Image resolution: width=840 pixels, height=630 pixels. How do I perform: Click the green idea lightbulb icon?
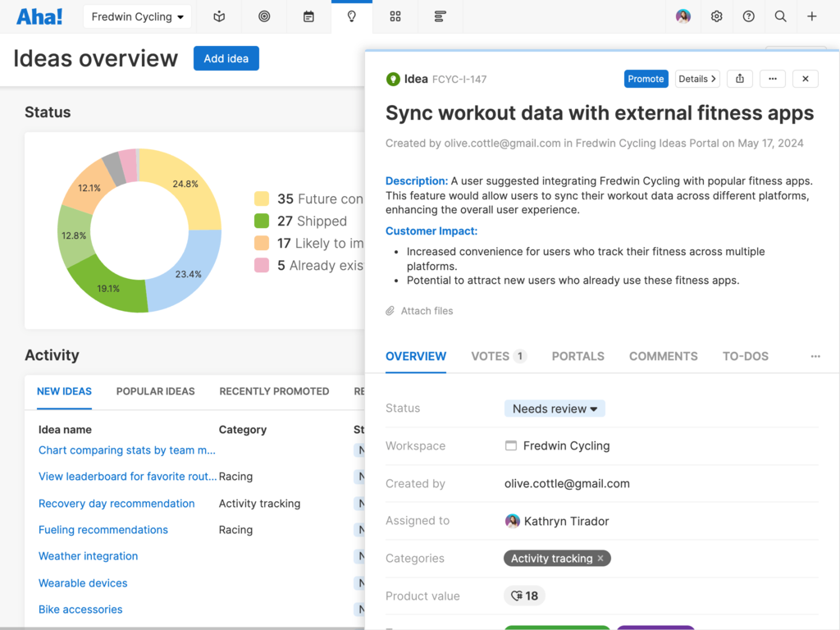pos(393,80)
